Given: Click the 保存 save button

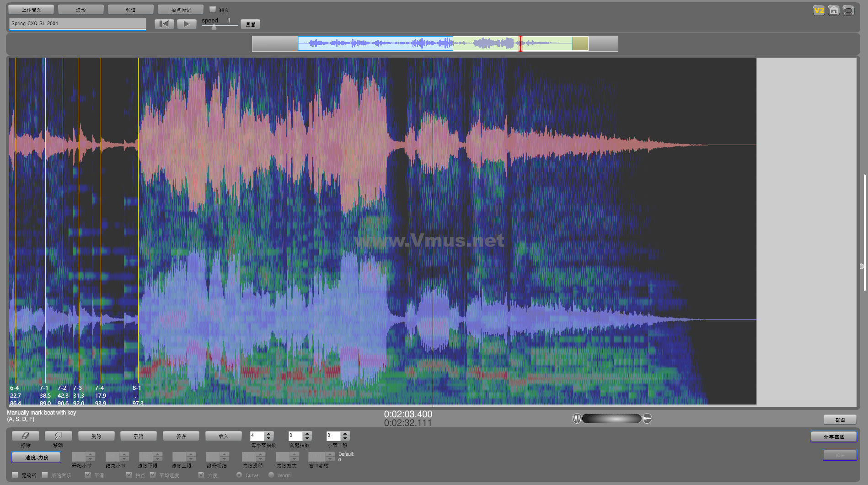Looking at the screenshot, I should click(x=181, y=436).
